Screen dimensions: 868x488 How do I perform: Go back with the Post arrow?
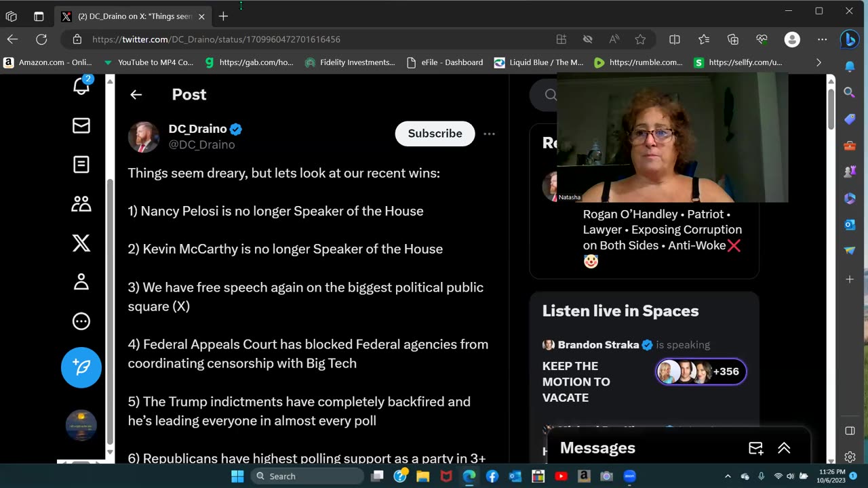(136, 95)
